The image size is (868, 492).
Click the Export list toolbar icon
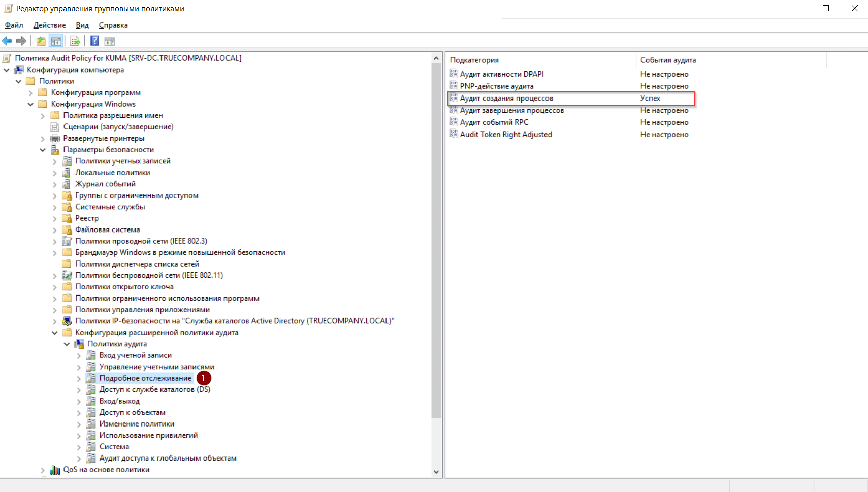click(x=75, y=41)
